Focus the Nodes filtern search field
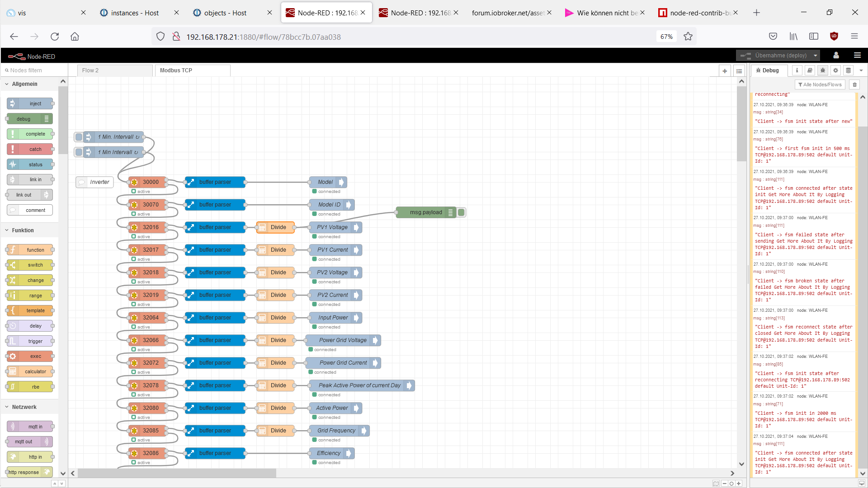This screenshot has width=868, height=488. (34, 70)
